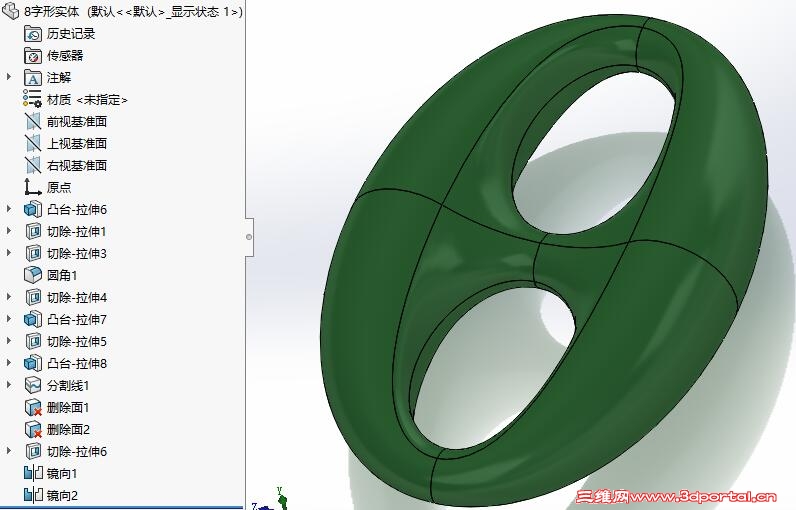Screen dimensions: 796x510
Task: Click the 前视基准面 plane icon
Action: pyautogui.click(x=33, y=121)
